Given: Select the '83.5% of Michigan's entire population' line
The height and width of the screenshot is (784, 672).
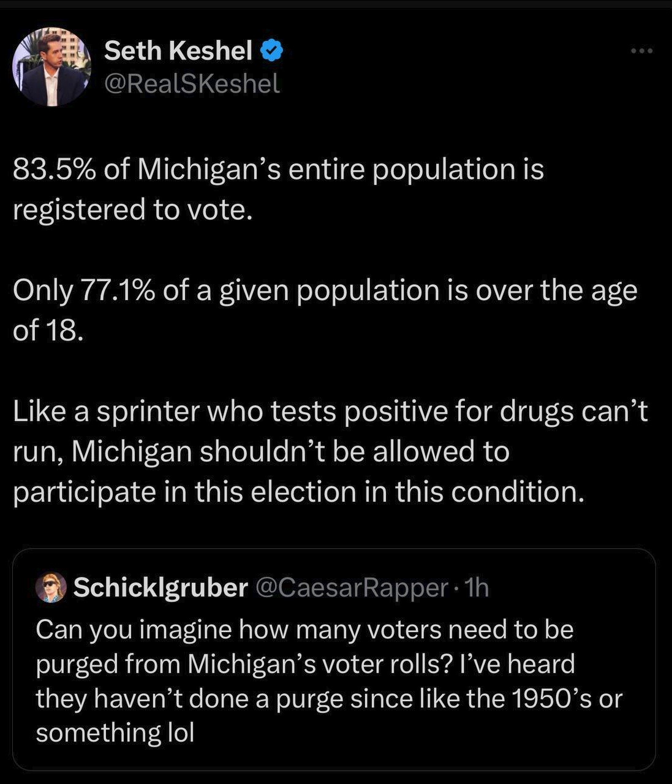Looking at the screenshot, I should [x=278, y=170].
